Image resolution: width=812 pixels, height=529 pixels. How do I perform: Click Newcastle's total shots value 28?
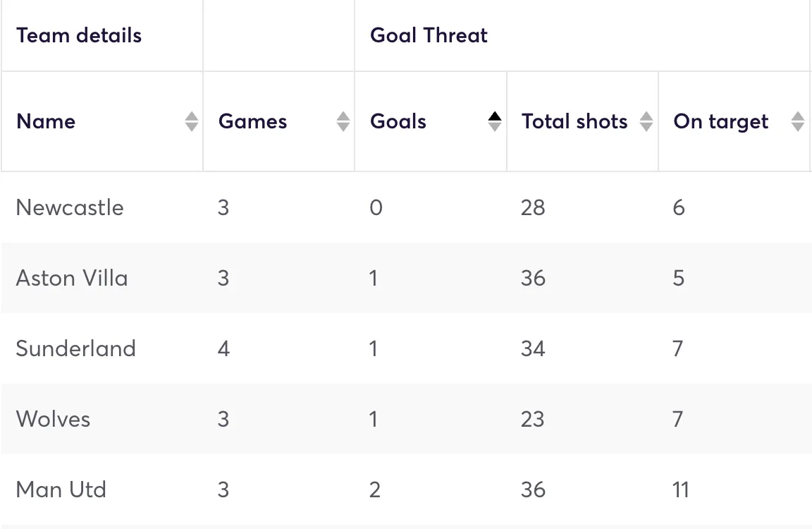[533, 207]
